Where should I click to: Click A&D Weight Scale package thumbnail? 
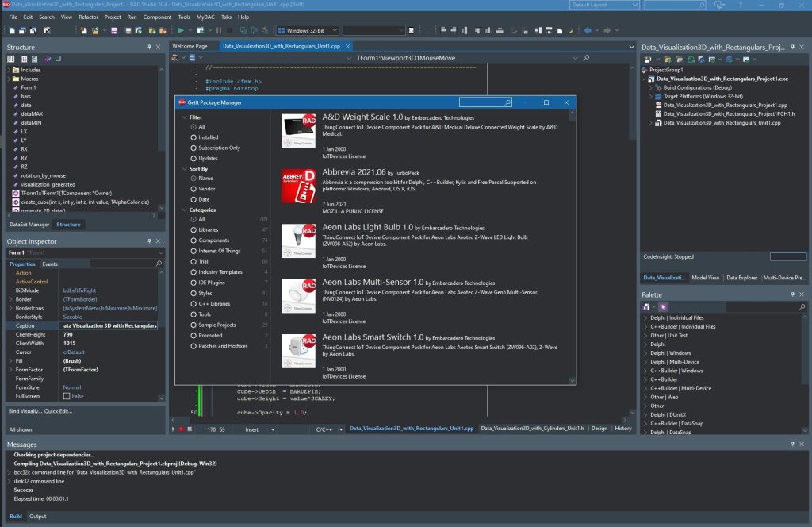tap(298, 131)
